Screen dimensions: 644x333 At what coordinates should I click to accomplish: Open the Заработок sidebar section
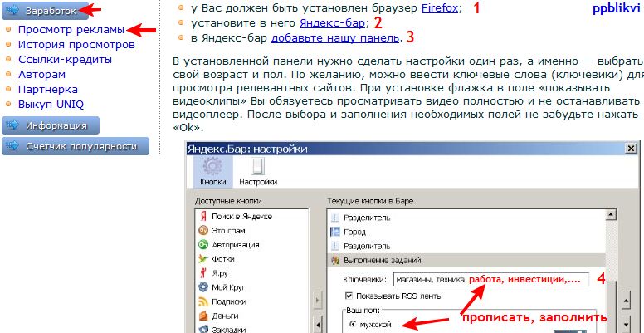(45, 11)
